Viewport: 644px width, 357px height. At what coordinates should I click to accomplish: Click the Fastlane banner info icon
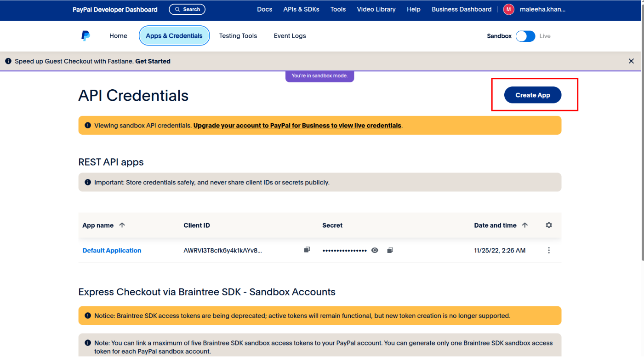pyautogui.click(x=8, y=61)
